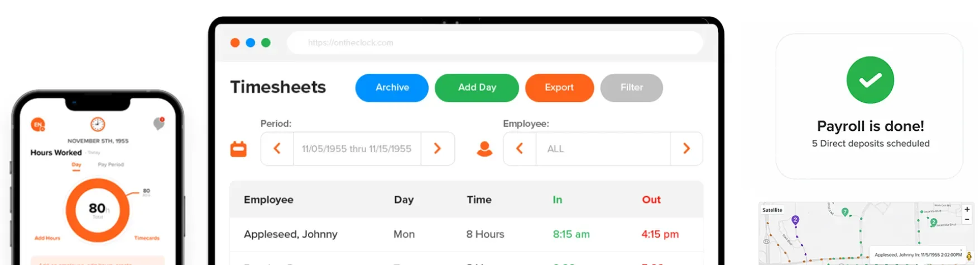
Task: Click the purple map pin numbered 2
Action: point(795,220)
